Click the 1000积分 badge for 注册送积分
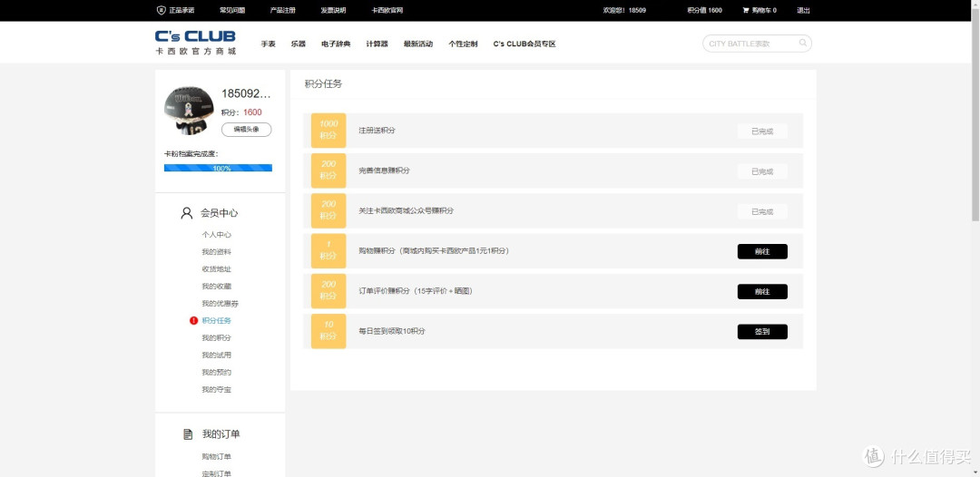Viewport: 980px width, 477px height. click(328, 130)
